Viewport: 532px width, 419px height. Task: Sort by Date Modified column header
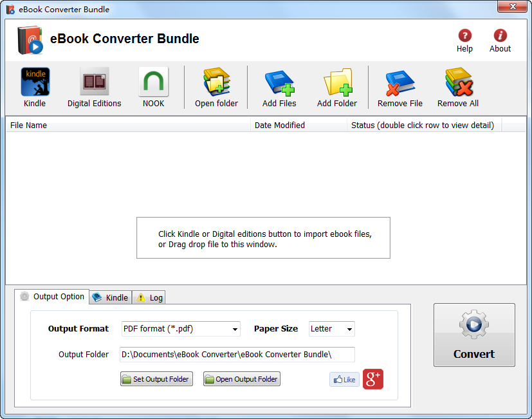click(x=298, y=125)
